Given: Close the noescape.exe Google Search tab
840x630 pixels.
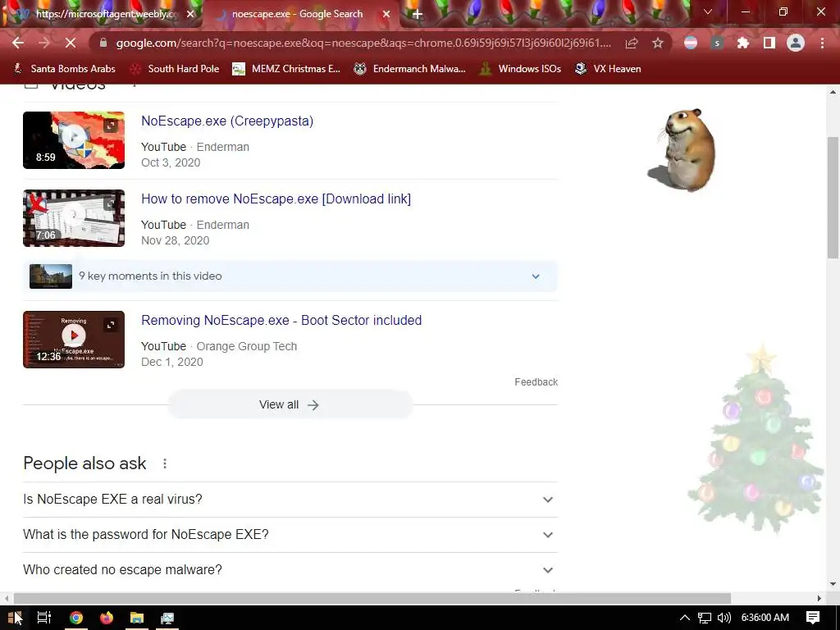Looking at the screenshot, I should pyautogui.click(x=386, y=15).
